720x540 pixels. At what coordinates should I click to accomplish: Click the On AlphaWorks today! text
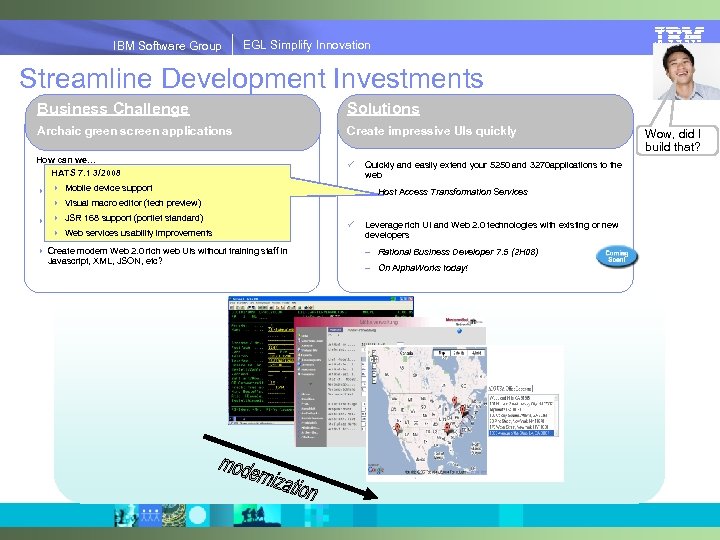point(422,268)
